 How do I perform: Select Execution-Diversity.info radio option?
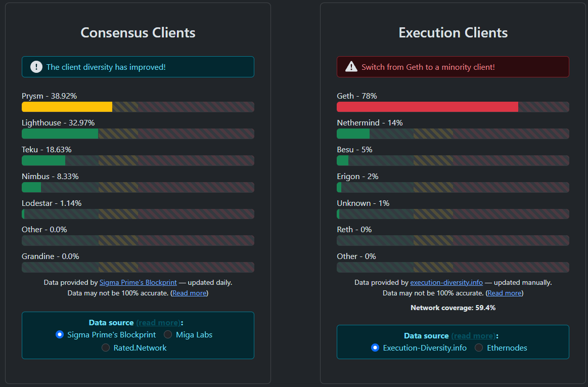375,348
